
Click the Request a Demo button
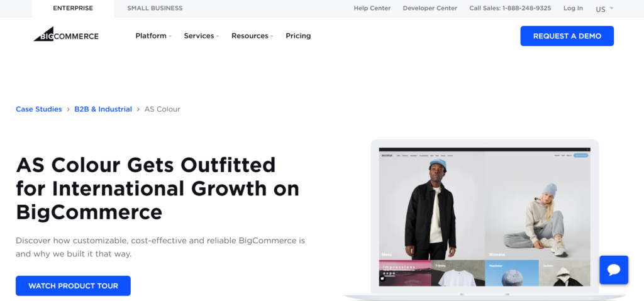click(567, 36)
